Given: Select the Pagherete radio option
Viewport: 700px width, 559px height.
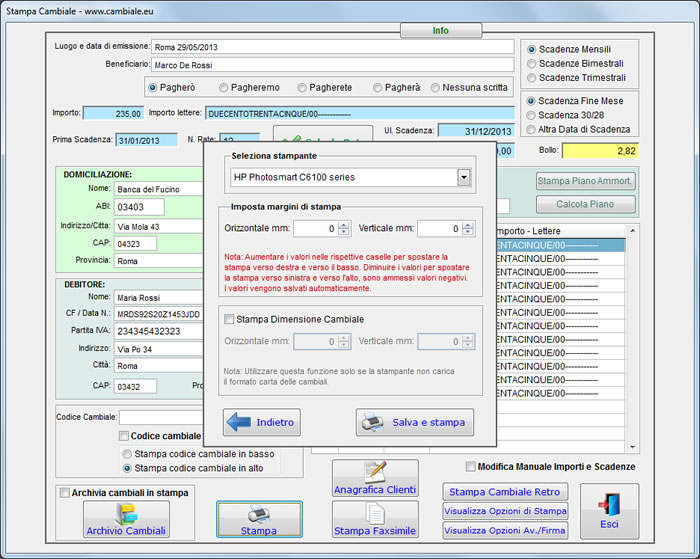Looking at the screenshot, I should point(302,88).
